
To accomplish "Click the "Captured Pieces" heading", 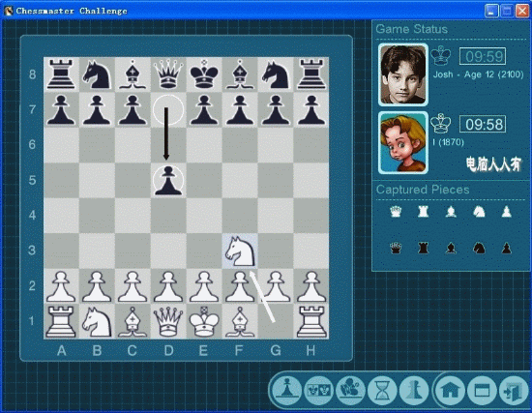I will pos(423,190).
